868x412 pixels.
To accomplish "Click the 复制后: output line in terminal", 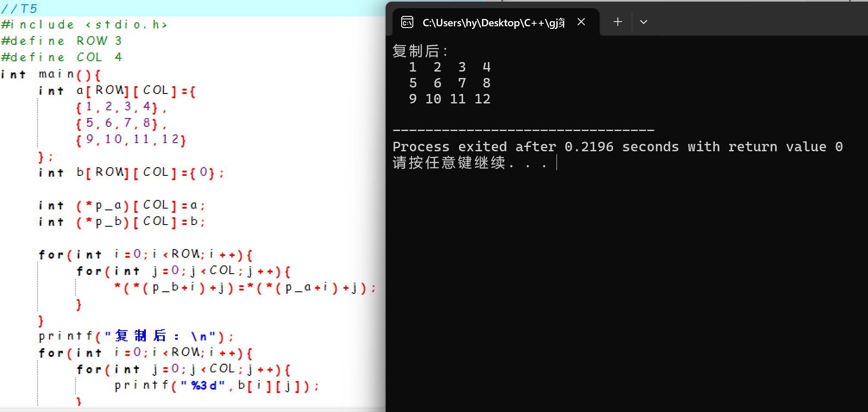I will click(421, 51).
